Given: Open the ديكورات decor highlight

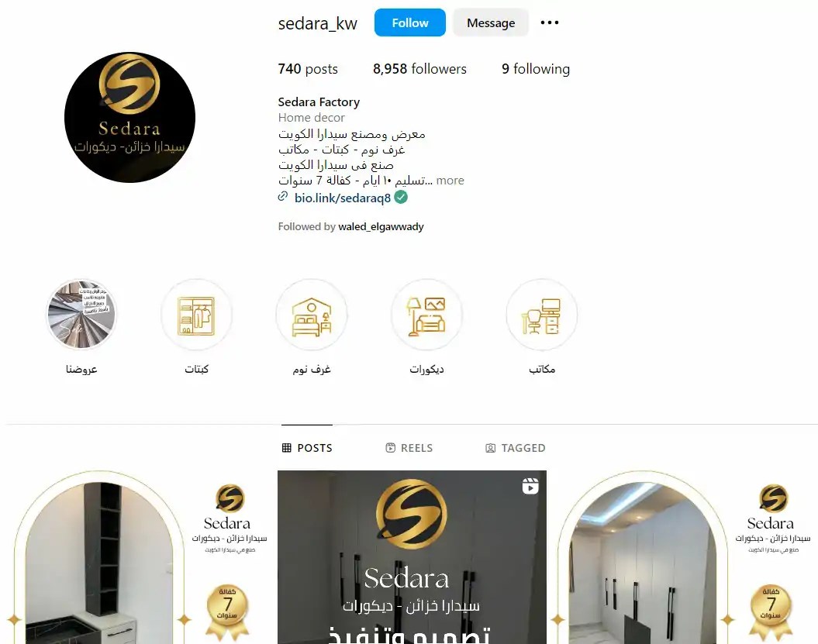Looking at the screenshot, I should point(426,315).
